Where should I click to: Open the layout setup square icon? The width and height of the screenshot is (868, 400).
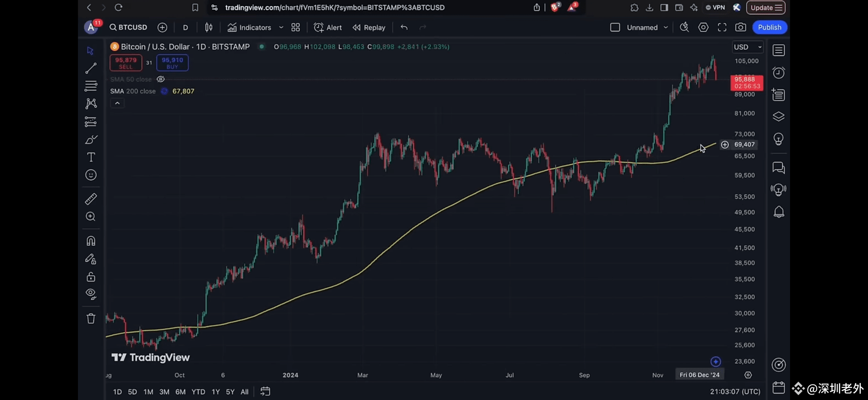click(615, 28)
